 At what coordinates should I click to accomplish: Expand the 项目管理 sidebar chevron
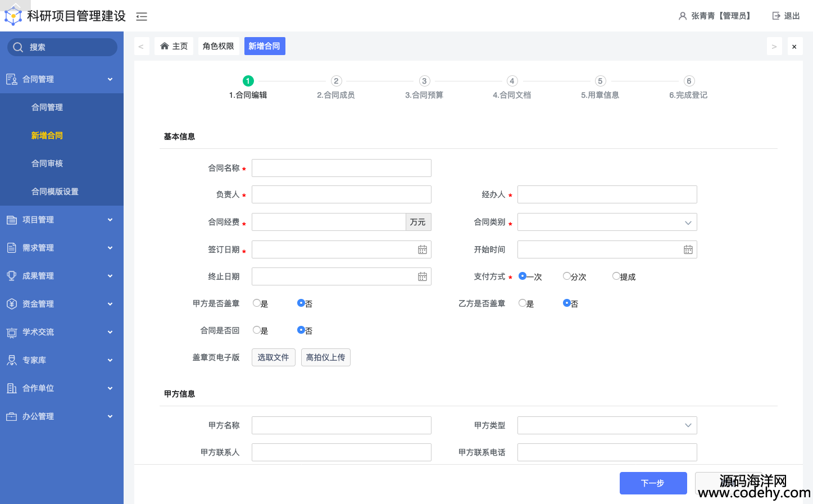pyautogui.click(x=110, y=220)
